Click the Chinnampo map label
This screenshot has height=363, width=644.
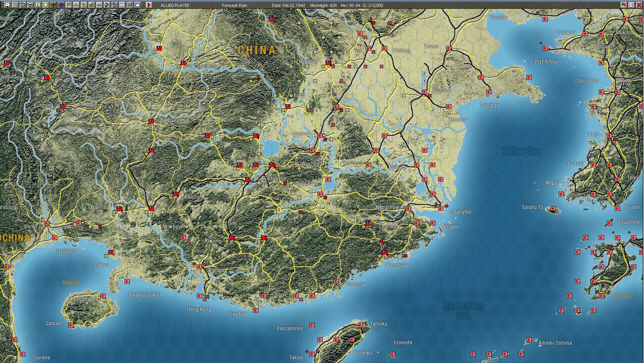[x=587, y=80]
